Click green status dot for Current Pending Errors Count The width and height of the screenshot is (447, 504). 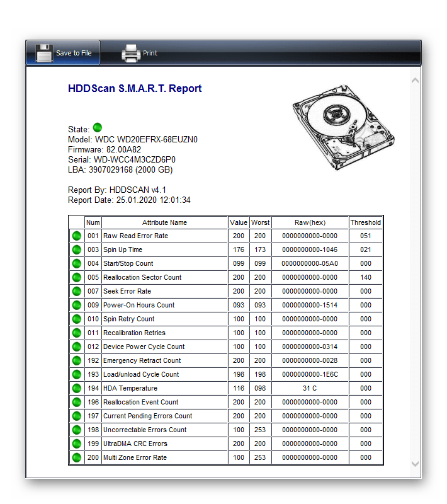click(77, 416)
